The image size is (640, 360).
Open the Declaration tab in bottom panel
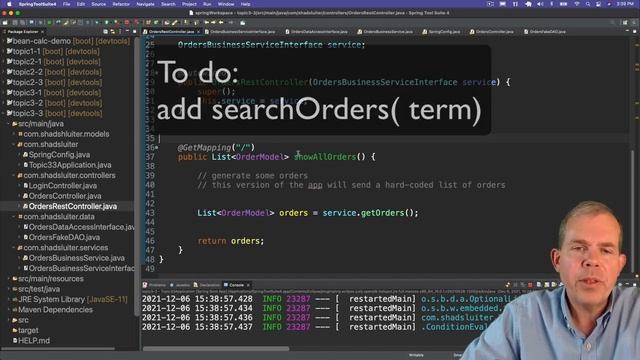point(207,285)
